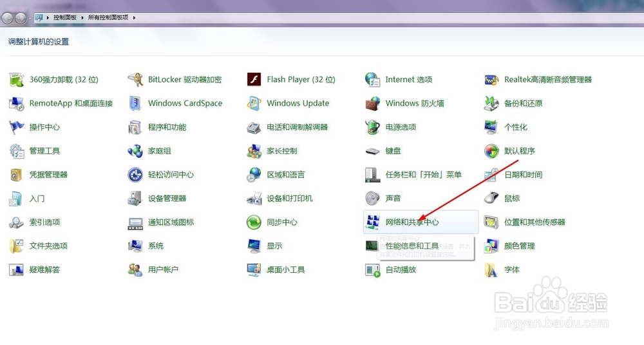This screenshot has height=345, width=644.
Task: Click the 电源选项 battery icon
Action: 372,127
